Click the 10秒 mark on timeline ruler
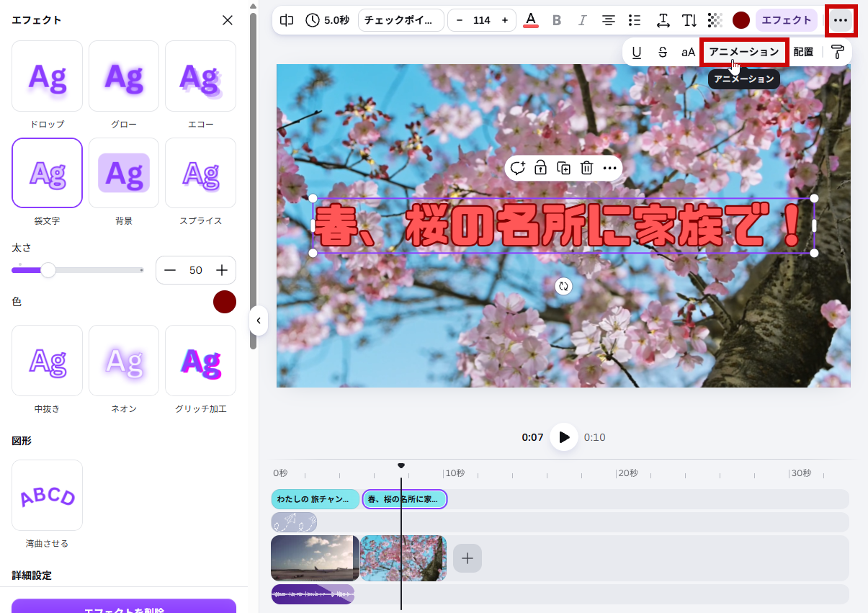The image size is (868, 613). [x=455, y=473]
